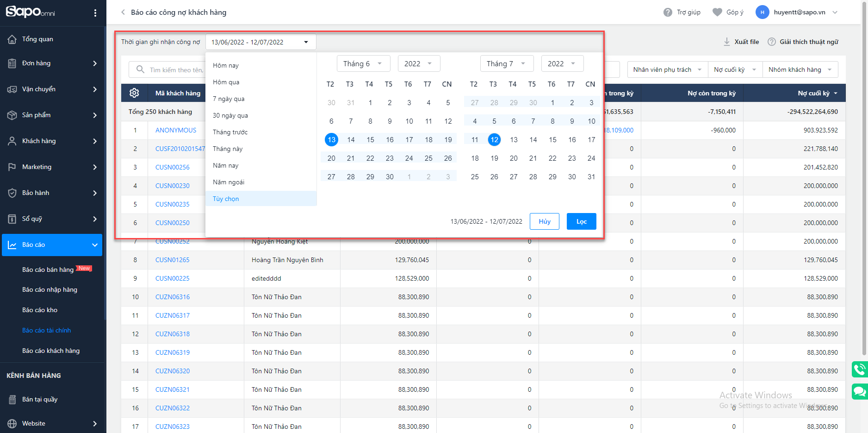The width and height of the screenshot is (868, 433).
Task: Open the Tháng 6 month dropdown
Action: 364,64
